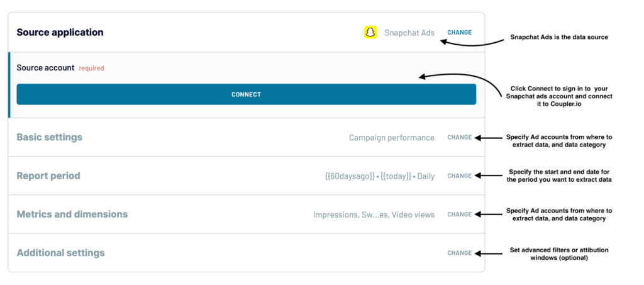Image resolution: width=644 pixels, height=285 pixels.
Task: Click the Snapchat Ads source name
Action: coord(409,33)
